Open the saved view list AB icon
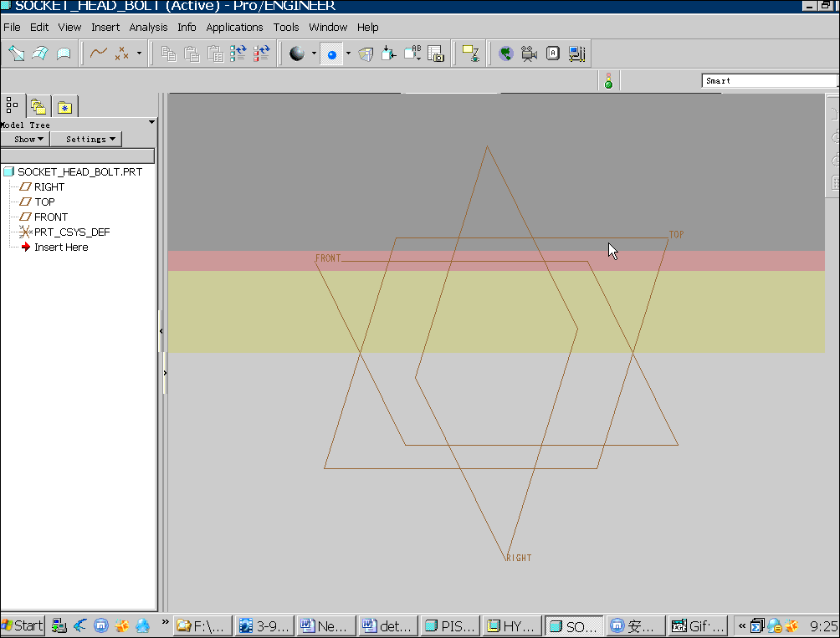Image resolution: width=840 pixels, height=638 pixels. 412,54
